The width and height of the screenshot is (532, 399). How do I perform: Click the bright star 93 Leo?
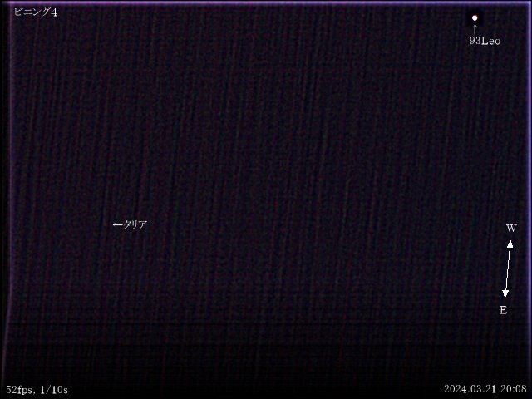(x=475, y=18)
